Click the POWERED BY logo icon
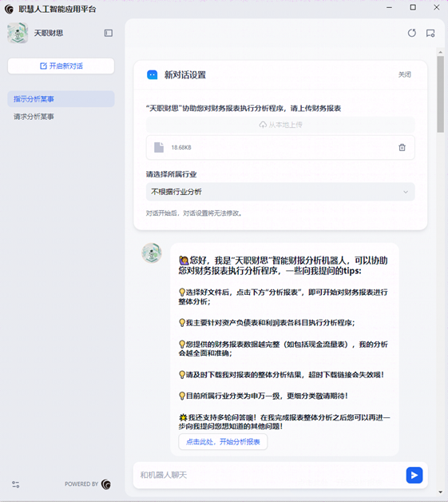Image resolution: width=448 pixels, height=502 pixels. (x=106, y=484)
